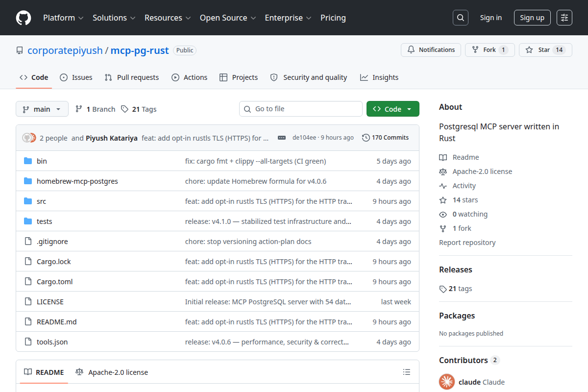Viewport: 588px width, 392px height.
Task: Click the claude contributor avatar
Action: click(x=447, y=382)
